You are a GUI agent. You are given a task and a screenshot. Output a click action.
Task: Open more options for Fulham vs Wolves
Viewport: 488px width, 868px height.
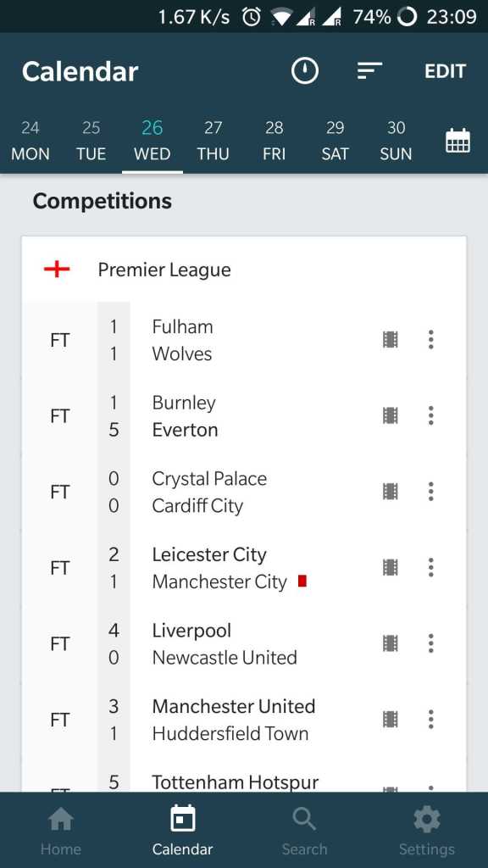click(x=430, y=339)
